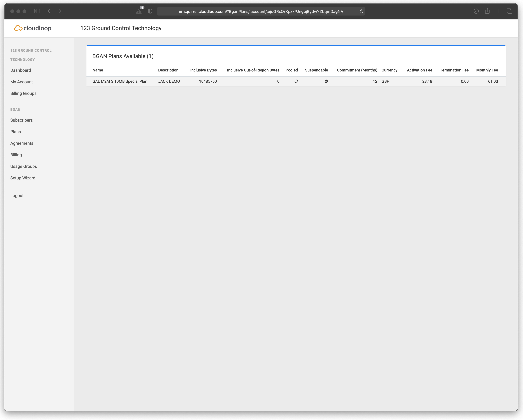Click the cloudloop logo
Screen dimensions: 523x420
pyautogui.click(x=33, y=28)
